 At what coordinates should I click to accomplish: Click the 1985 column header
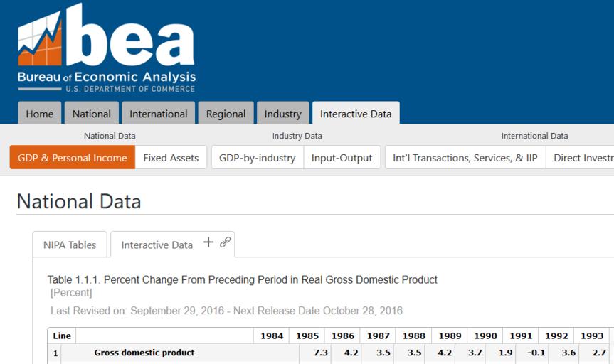point(307,336)
